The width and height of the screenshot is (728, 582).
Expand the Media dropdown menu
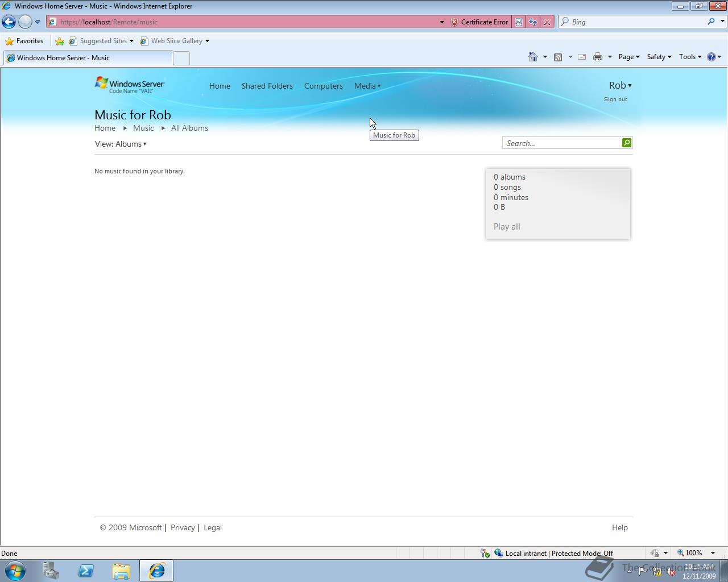tap(367, 86)
